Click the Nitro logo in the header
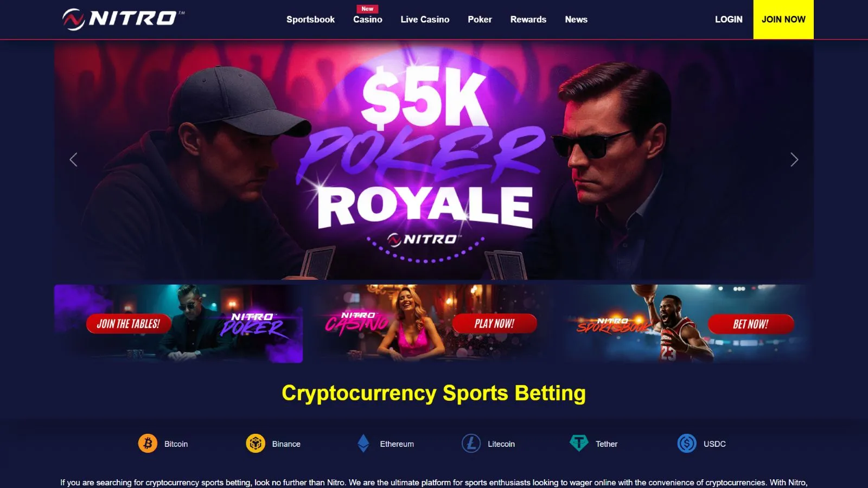 pos(123,19)
